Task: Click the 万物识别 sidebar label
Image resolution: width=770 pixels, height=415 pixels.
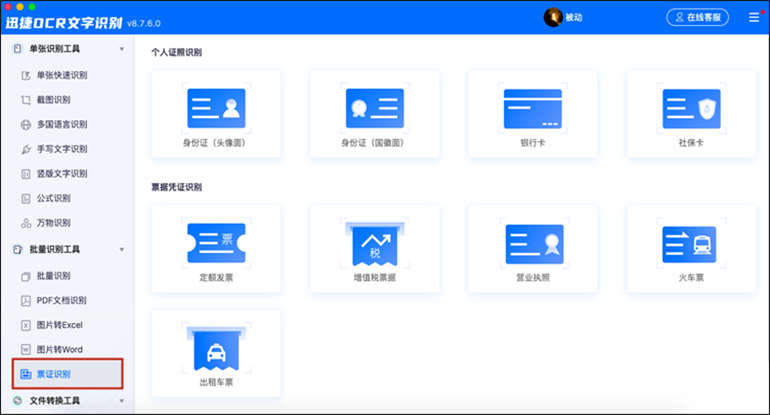Action: coord(54,223)
